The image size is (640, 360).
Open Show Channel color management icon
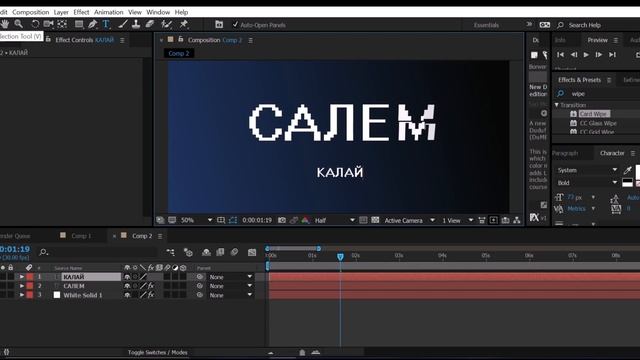305,220
